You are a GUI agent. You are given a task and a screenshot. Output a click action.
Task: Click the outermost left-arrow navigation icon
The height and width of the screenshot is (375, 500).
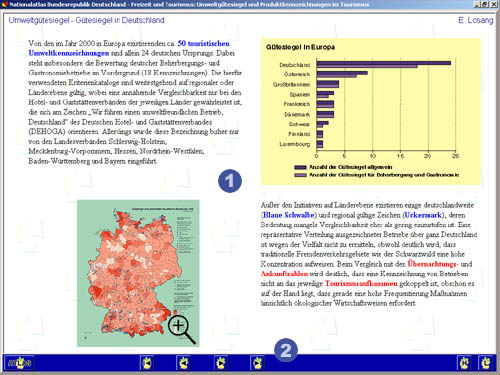pos(147,363)
